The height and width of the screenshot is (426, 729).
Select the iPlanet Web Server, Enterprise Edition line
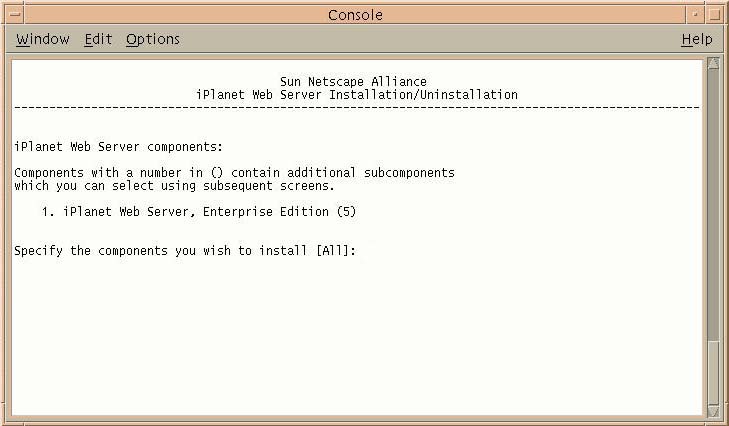199,212
